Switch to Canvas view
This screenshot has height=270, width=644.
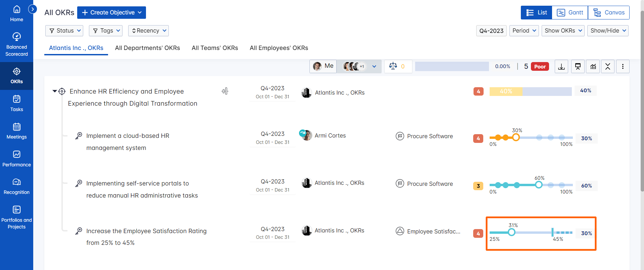point(609,12)
